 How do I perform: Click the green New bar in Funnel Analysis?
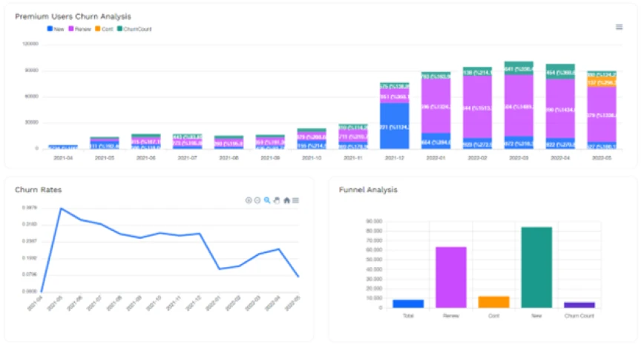click(536, 267)
